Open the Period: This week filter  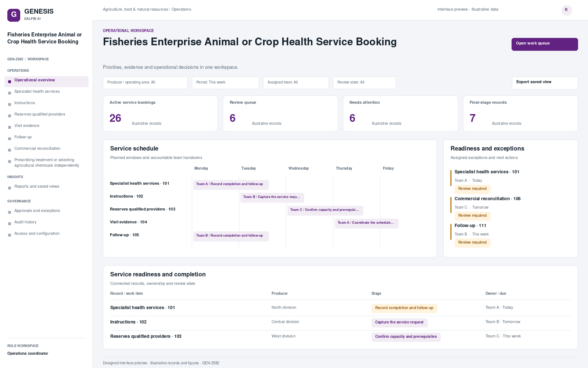[225, 83]
